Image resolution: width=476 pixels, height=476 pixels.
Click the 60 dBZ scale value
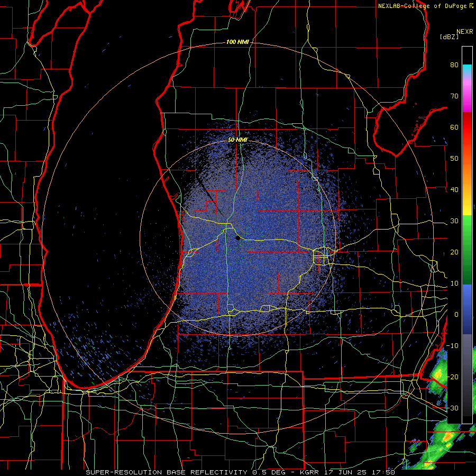coord(454,127)
